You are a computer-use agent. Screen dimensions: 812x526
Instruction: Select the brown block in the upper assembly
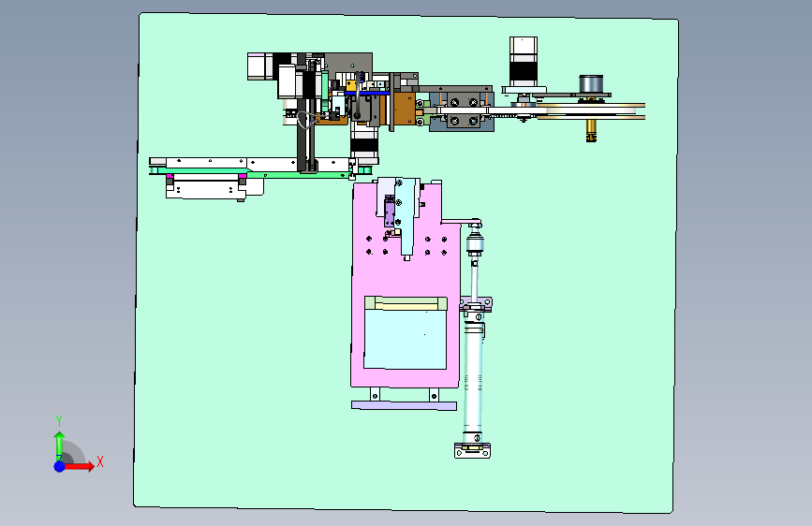[405, 109]
